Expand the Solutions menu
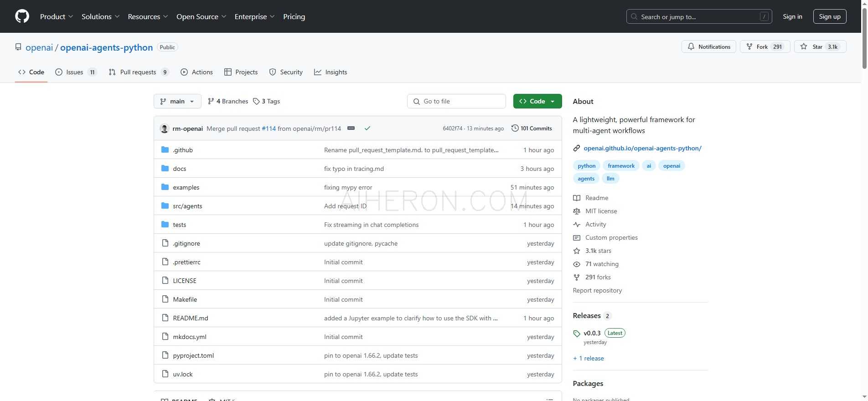868x401 pixels. tap(101, 16)
